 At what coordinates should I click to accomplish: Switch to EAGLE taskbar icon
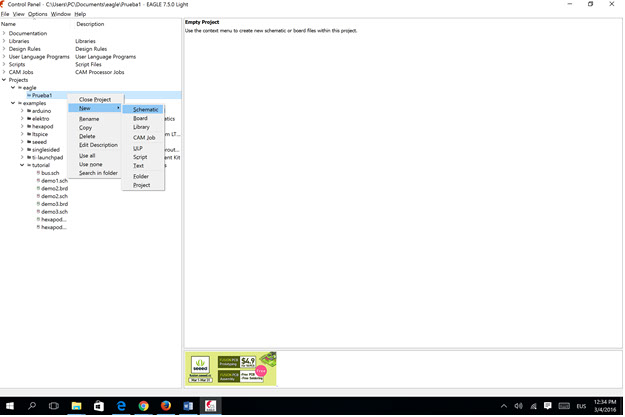(x=210, y=406)
